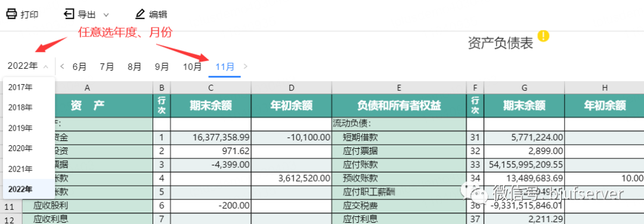Select the active 11月 tab
This screenshot has width=644, height=224.
225,66
